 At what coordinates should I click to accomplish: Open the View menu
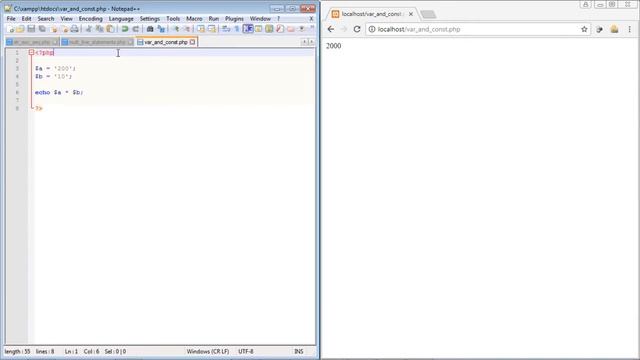(x=67, y=19)
